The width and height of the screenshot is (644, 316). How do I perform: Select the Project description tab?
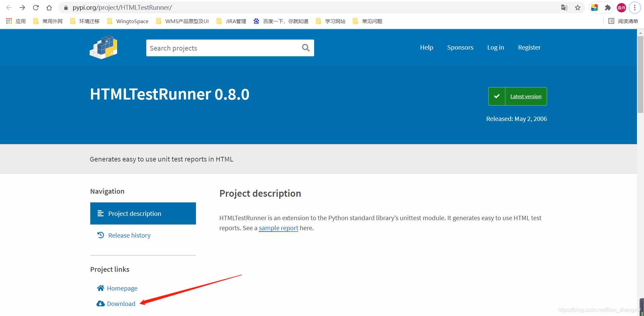[x=143, y=213]
